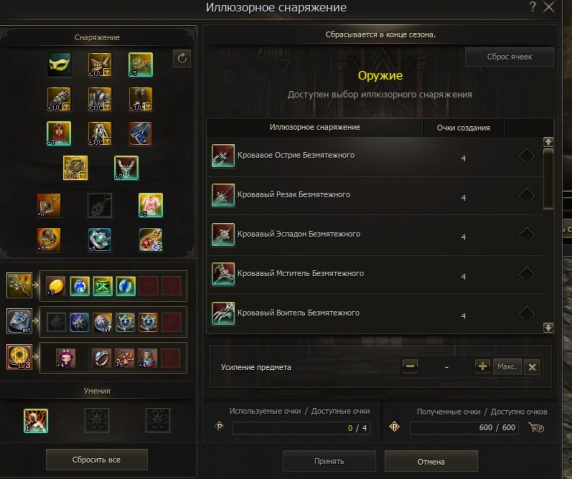Image resolution: width=572 pixels, height=479 pixels.
Task: Click the Принять button
Action: (329, 461)
